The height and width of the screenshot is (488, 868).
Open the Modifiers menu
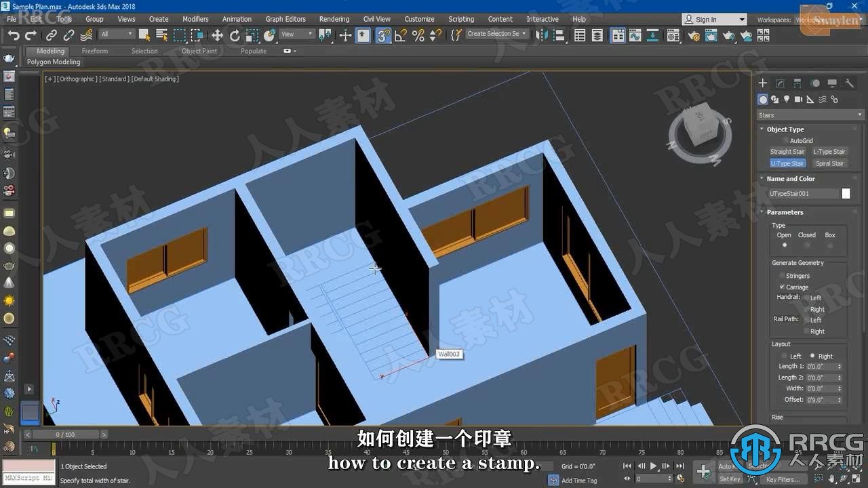pyautogui.click(x=195, y=19)
